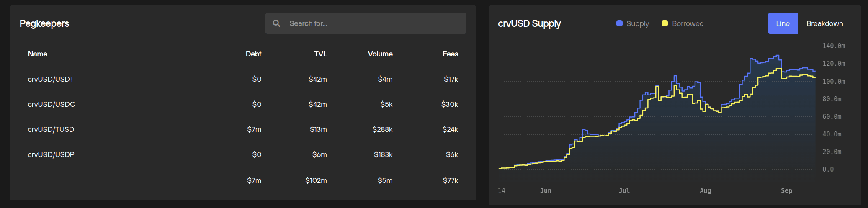Open the crvUSD/TUSD pegkeeper row
868x208 pixels.
point(51,129)
